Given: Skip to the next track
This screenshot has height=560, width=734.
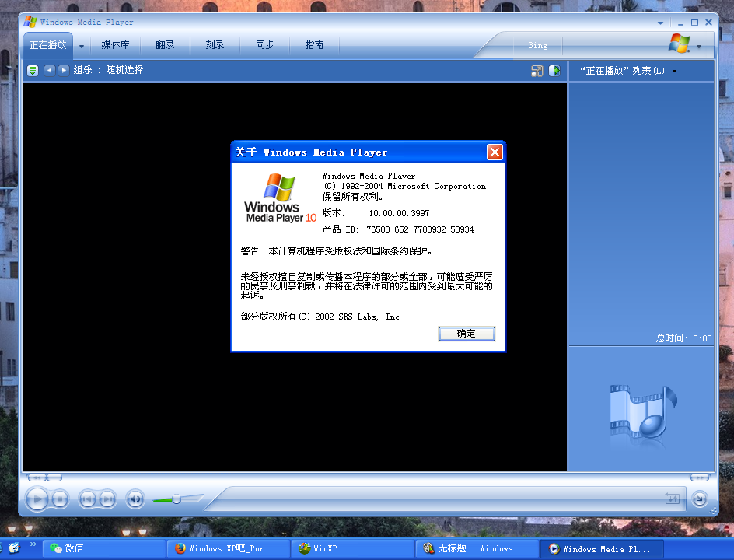Looking at the screenshot, I should [108, 499].
